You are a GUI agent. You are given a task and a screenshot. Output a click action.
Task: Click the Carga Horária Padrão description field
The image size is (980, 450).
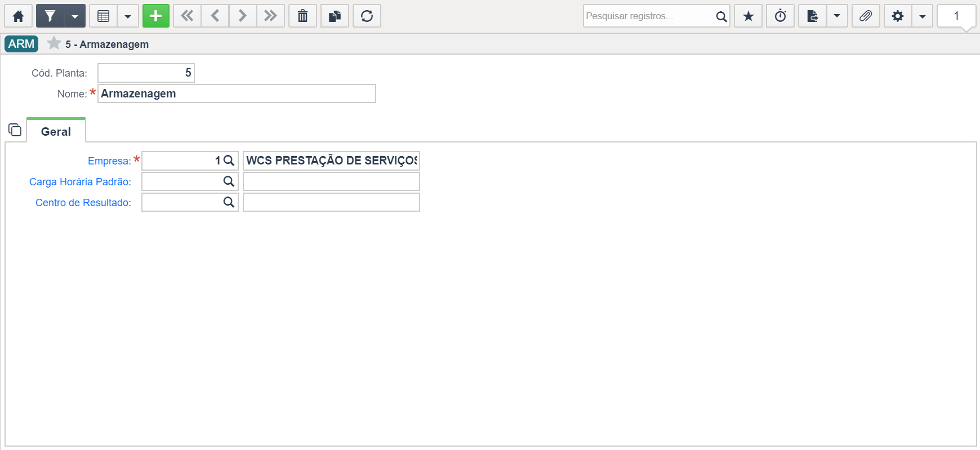click(331, 181)
